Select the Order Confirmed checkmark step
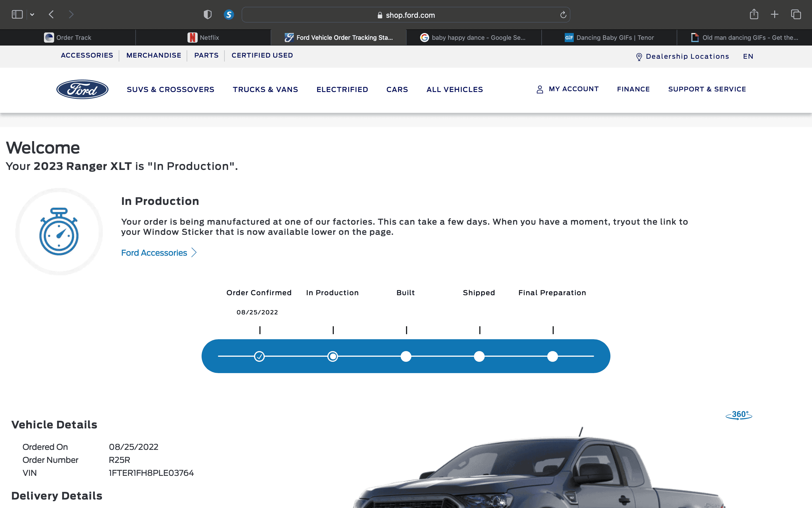The image size is (812, 508). tap(259, 356)
